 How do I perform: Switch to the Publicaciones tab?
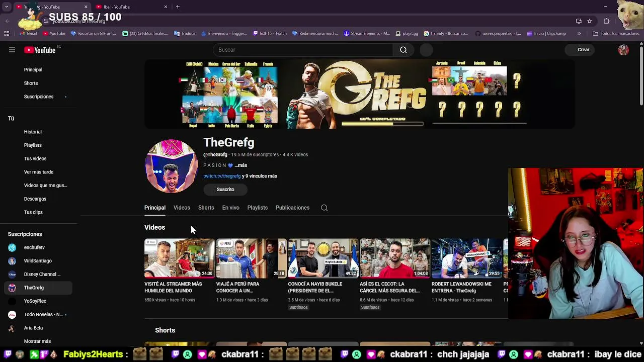[x=292, y=208]
